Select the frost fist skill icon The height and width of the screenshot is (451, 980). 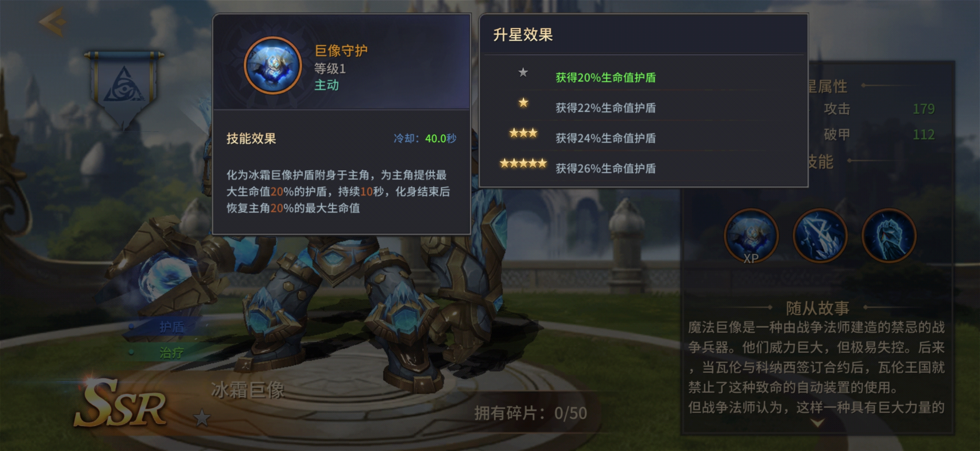tap(889, 236)
